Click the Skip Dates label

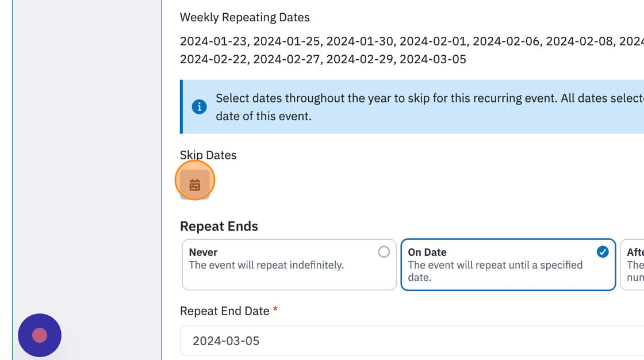208,155
